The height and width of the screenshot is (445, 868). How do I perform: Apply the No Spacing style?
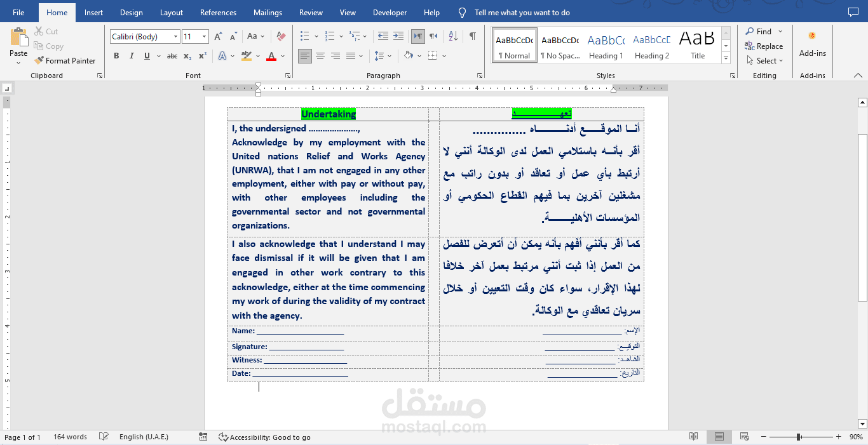click(x=560, y=45)
